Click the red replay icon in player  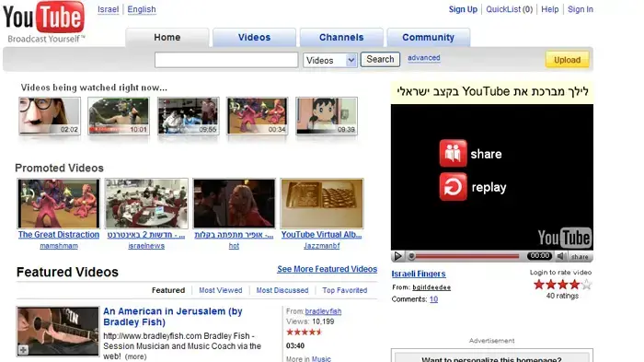point(453,187)
